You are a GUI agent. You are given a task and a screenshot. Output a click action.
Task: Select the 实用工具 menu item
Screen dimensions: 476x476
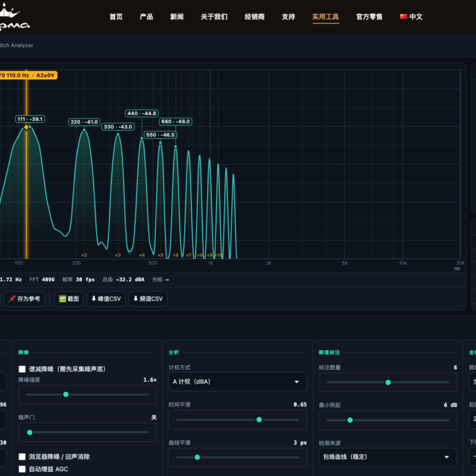tap(325, 17)
